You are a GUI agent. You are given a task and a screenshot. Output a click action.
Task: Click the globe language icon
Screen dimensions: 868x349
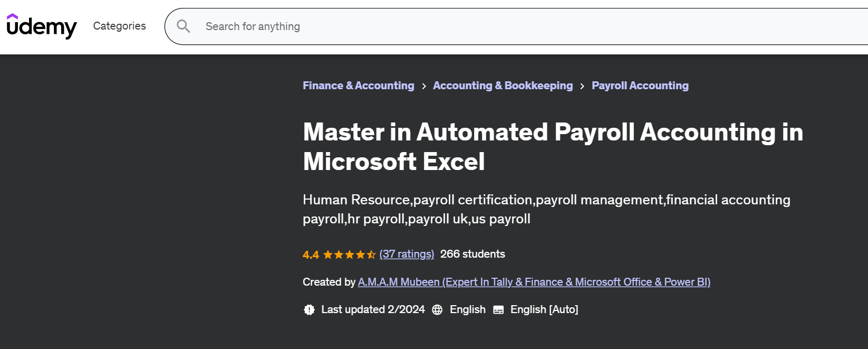(437, 310)
